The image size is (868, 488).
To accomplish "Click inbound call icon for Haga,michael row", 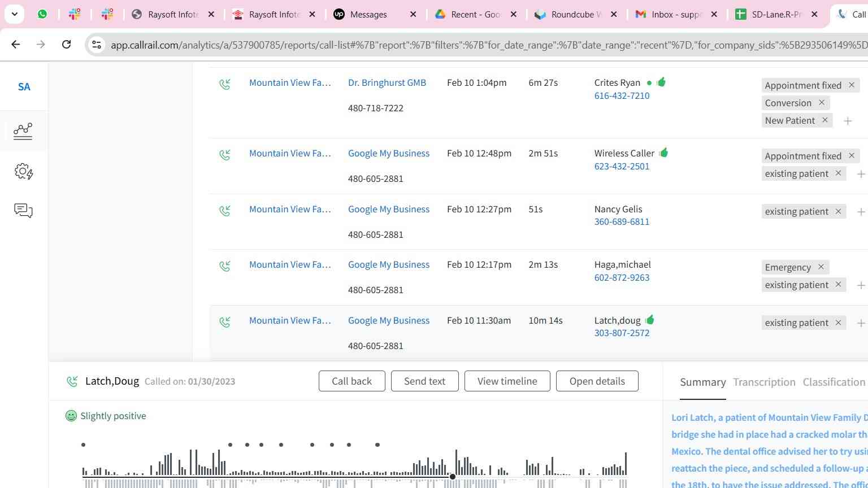I will coord(225,266).
